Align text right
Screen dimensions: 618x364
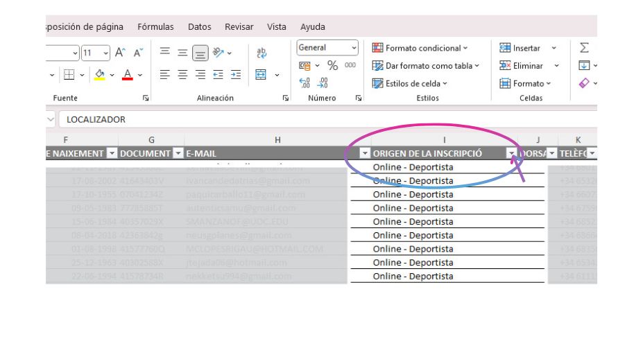tap(200, 74)
